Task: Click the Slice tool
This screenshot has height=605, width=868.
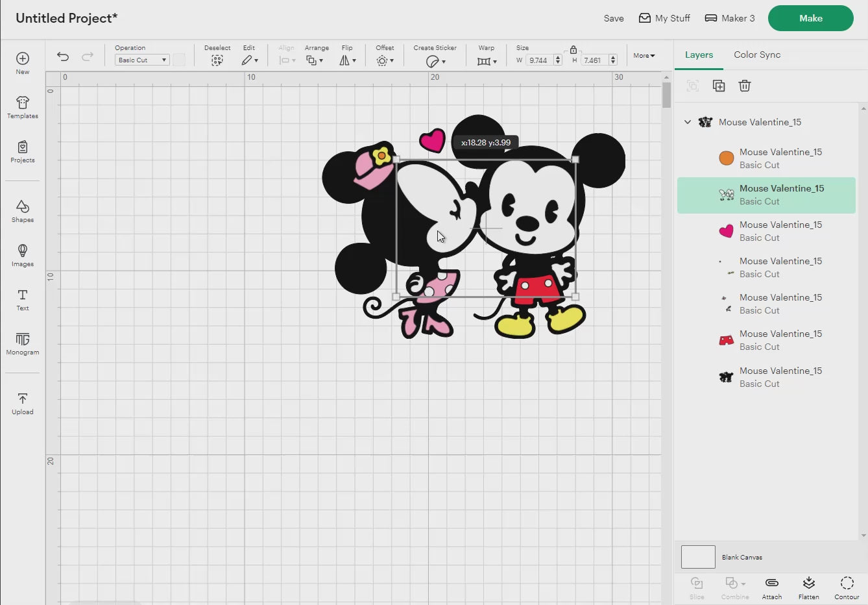Action: tap(697, 588)
